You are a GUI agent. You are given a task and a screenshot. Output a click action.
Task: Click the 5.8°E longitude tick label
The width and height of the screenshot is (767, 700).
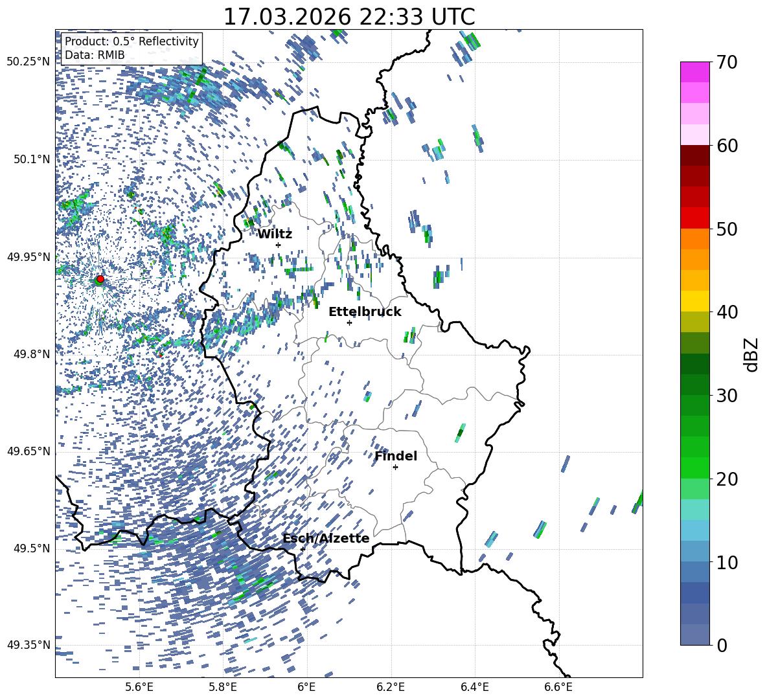(x=223, y=687)
